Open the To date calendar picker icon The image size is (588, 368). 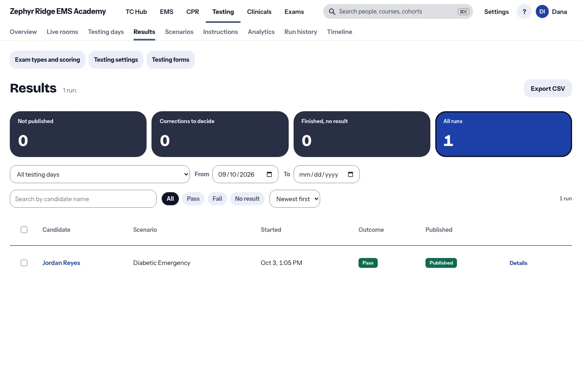[350, 175]
